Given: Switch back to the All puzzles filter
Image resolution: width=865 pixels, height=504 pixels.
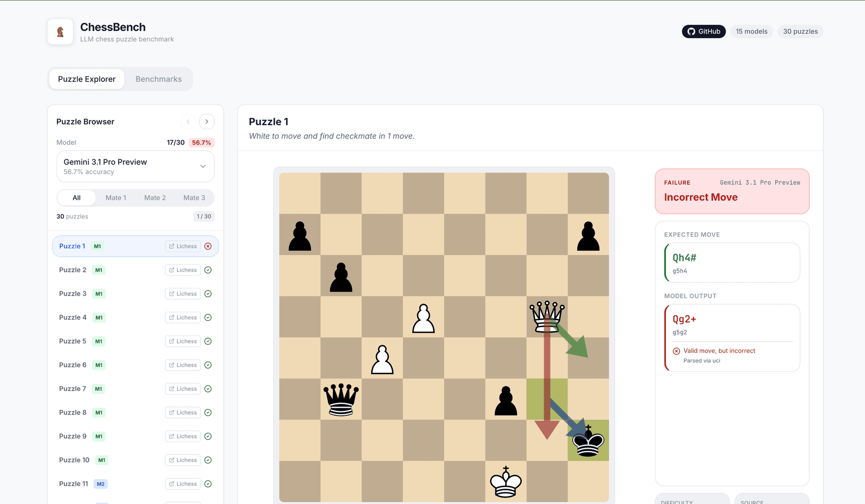Looking at the screenshot, I should click(76, 197).
